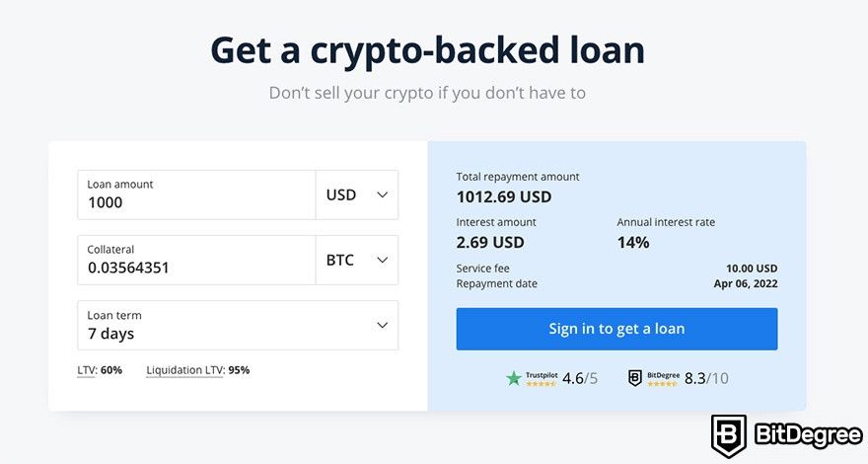Click the Liquidation LTV label
This screenshot has width=868, height=464.
(184, 370)
